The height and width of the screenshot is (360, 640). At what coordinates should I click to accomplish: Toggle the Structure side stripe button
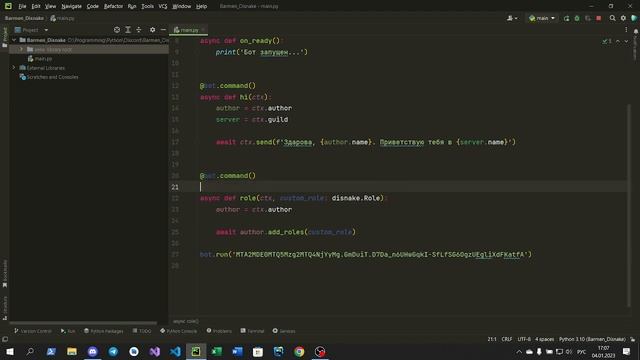4,308
